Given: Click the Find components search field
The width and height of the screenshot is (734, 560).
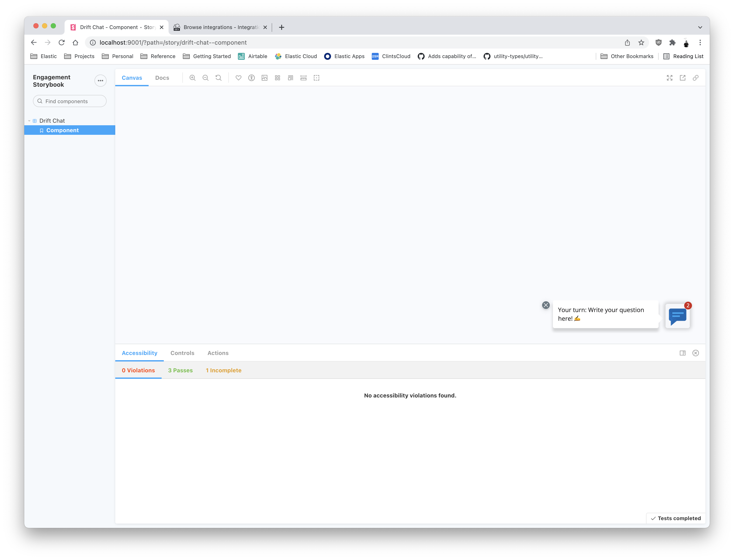Looking at the screenshot, I should click(70, 101).
